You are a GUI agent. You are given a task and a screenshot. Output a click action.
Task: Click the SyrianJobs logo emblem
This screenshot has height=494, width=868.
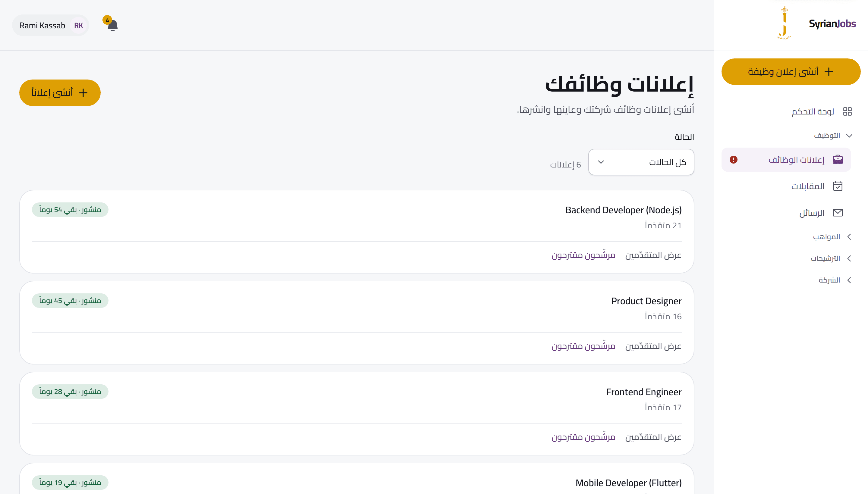[784, 23]
